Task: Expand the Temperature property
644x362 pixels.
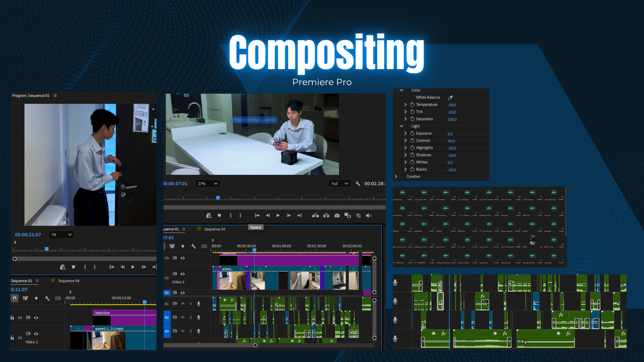Action: click(406, 105)
